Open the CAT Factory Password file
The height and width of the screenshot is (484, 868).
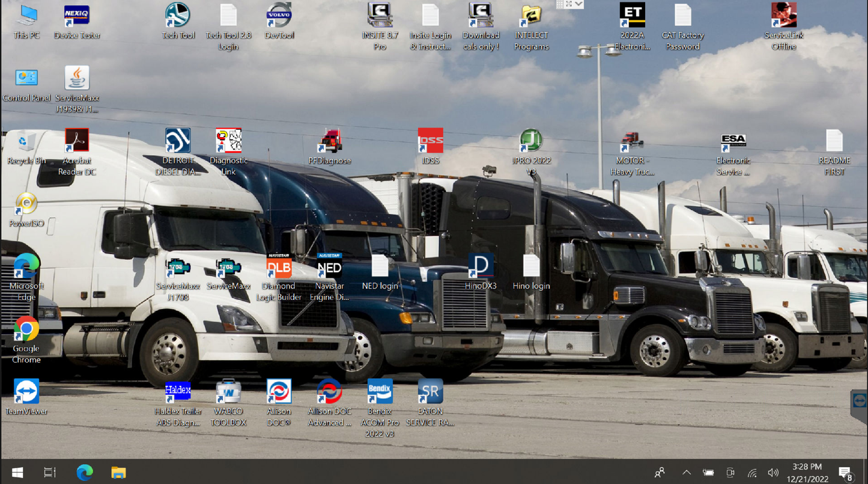[x=682, y=27]
